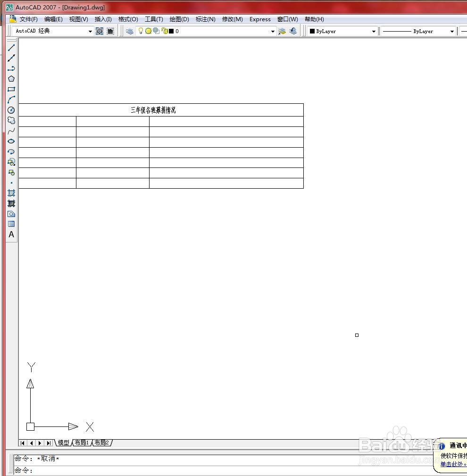Expand the layer list dropdown arrow
This screenshot has width=467, height=476.
273,31
